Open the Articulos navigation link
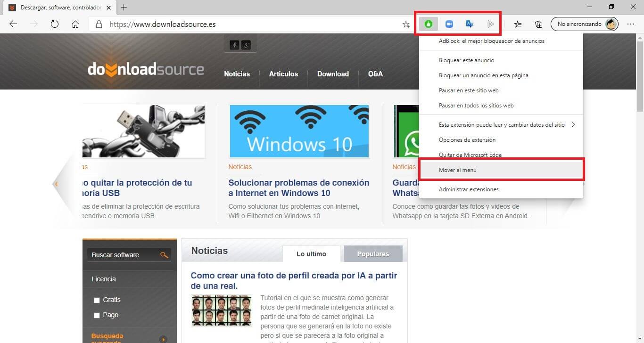 tap(283, 74)
